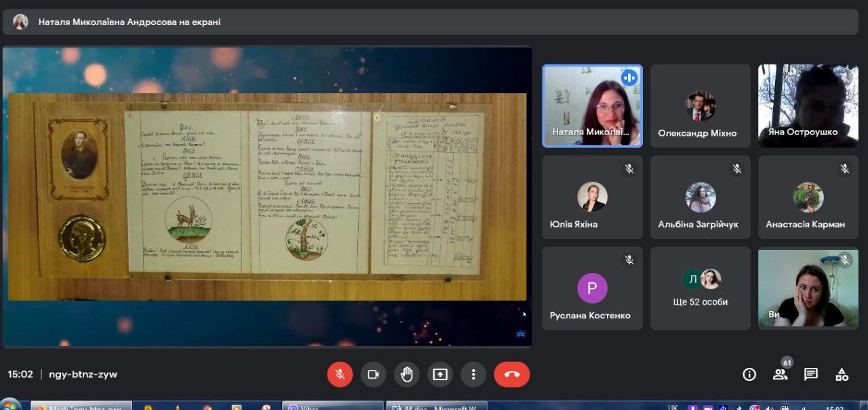
Task: Select Юлія Яхіна's participant tile
Action: [x=592, y=197]
